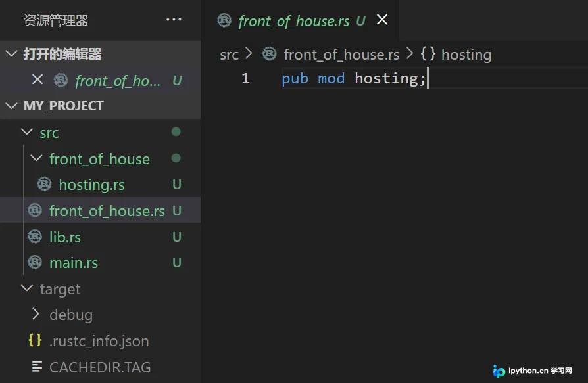Open main.rs in the explorer
588x383 pixels.
(x=74, y=263)
